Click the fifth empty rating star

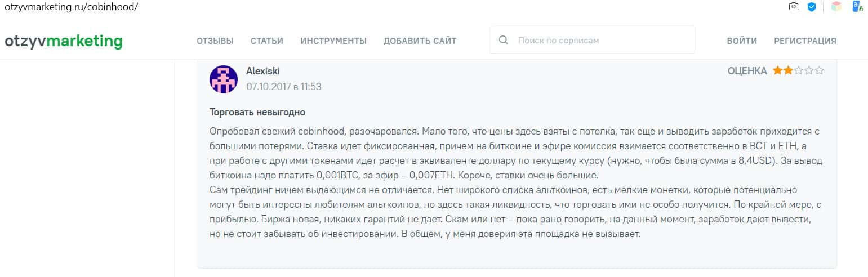pos(820,70)
